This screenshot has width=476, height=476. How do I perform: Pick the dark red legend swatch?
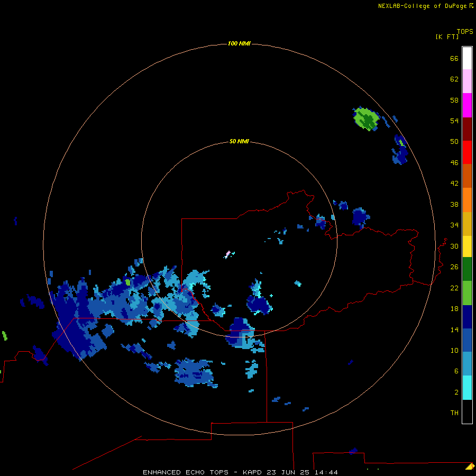467,129
